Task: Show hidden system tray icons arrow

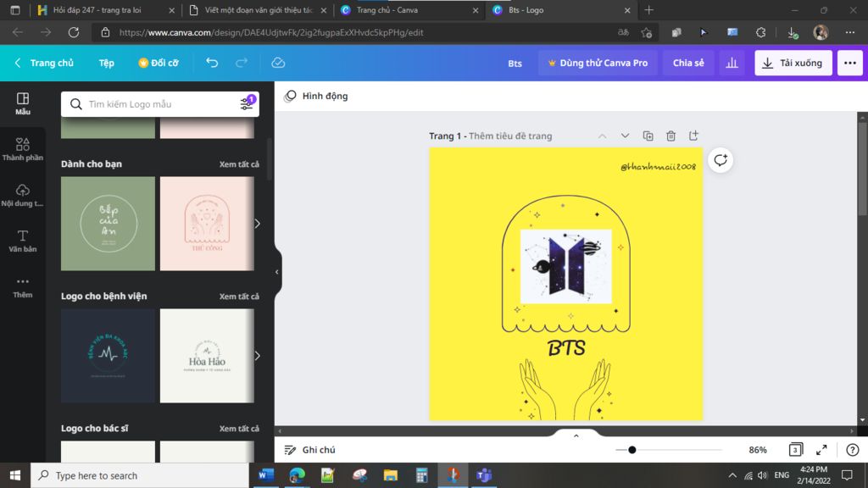Action: pos(732,474)
